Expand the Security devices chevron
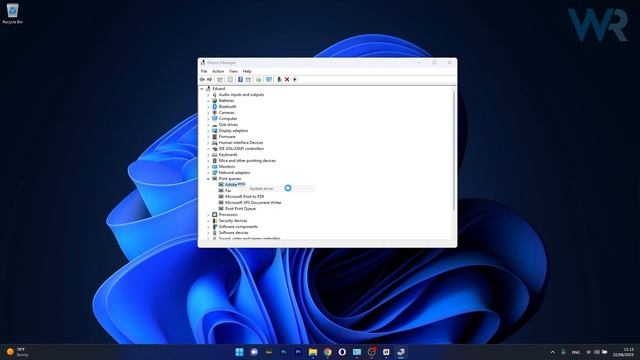This screenshot has height=360, width=640. [208, 221]
